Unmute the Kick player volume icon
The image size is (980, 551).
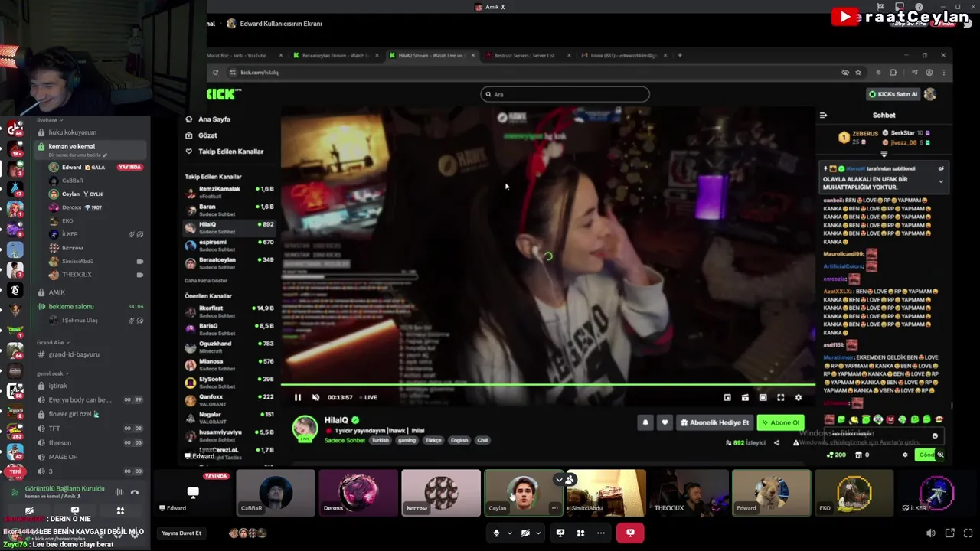pyautogui.click(x=315, y=397)
